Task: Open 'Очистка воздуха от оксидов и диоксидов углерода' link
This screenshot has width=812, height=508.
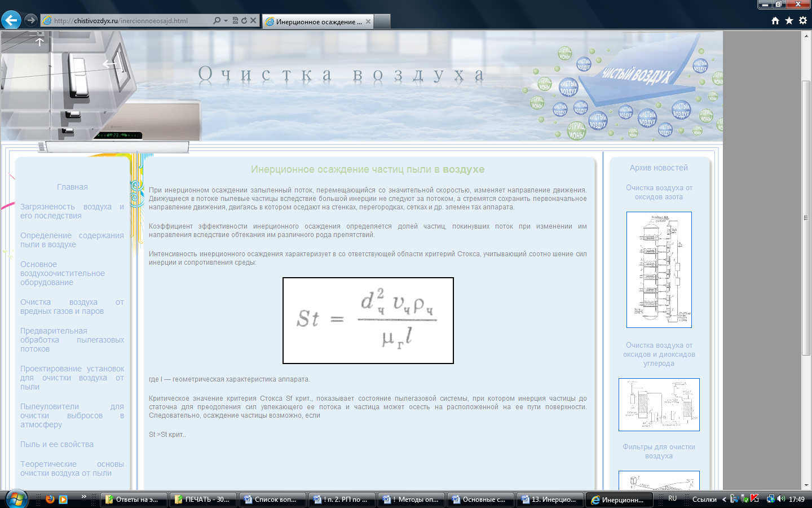Action: click(x=659, y=354)
